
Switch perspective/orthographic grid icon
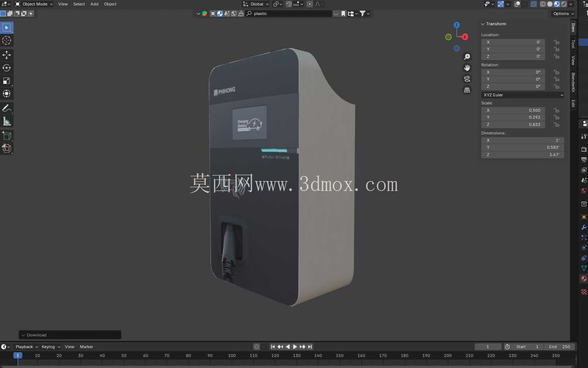point(467,90)
